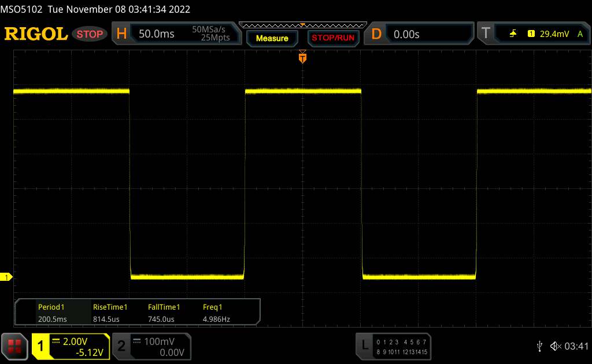Click the USB connection icon
The image size is (592, 364).
540,346
